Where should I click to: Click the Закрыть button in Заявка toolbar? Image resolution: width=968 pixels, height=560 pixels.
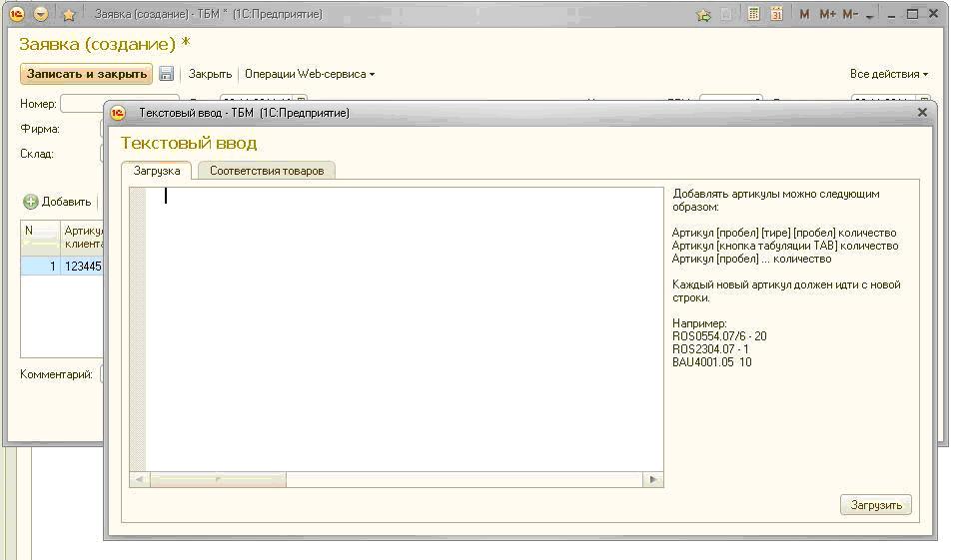pos(210,74)
